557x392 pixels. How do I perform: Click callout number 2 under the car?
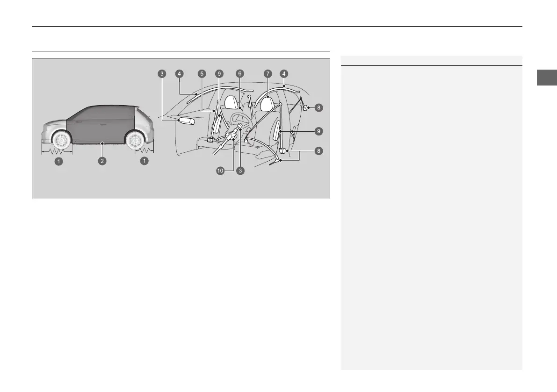click(102, 161)
